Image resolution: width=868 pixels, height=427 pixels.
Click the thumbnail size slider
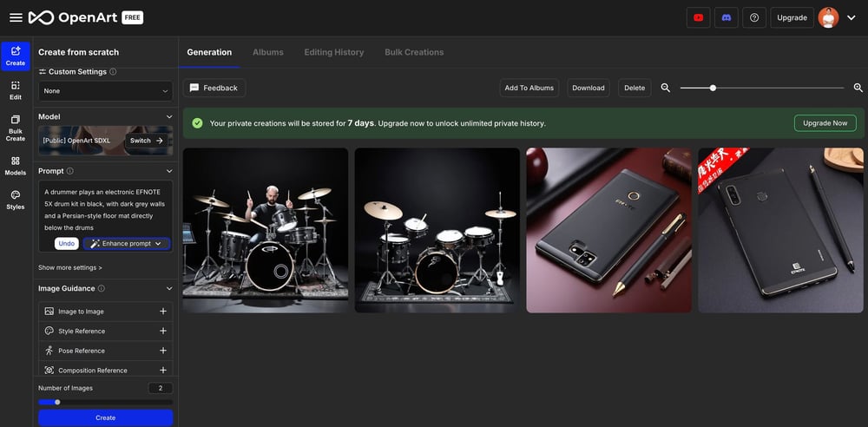click(x=761, y=88)
